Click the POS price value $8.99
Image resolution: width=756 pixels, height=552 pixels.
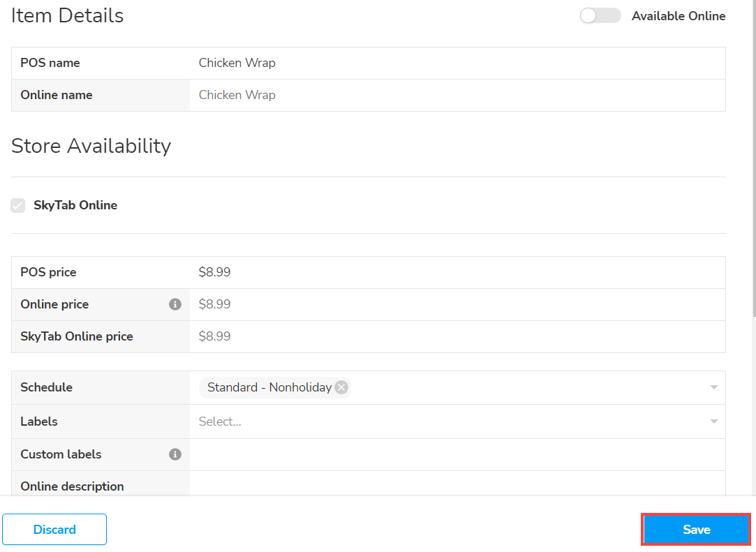tap(215, 272)
